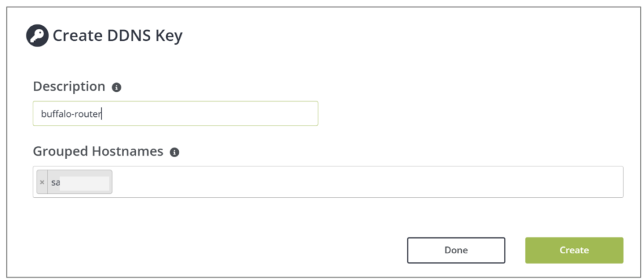Click the 'buffalo-router' text in Description
Image resolution: width=644 pixels, height=279 pixels.
67,114
